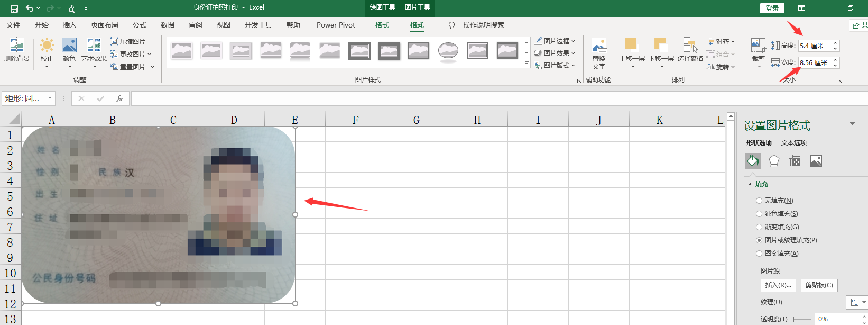Select Fill & Line icon in format pane
868x325 pixels.
(x=753, y=161)
